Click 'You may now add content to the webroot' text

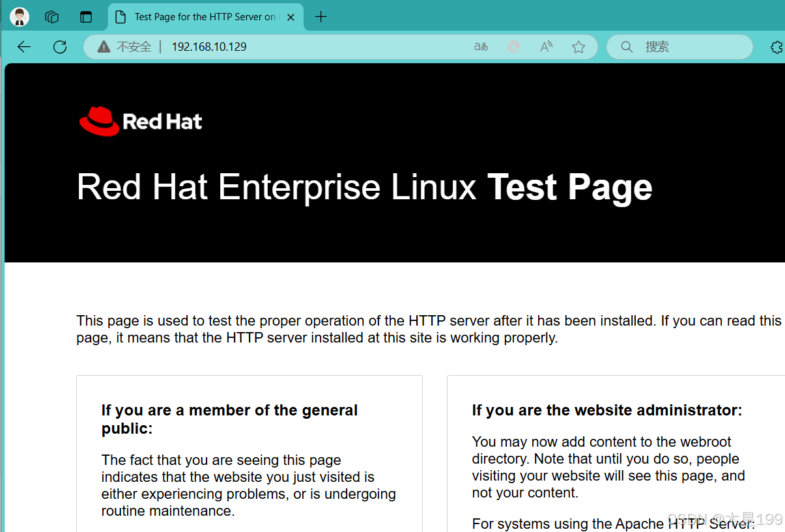[x=608, y=467]
